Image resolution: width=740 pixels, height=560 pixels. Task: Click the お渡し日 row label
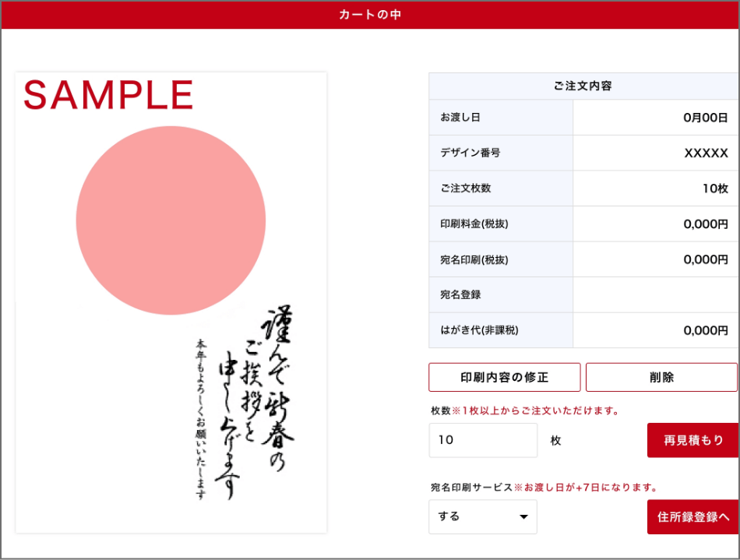coord(460,118)
